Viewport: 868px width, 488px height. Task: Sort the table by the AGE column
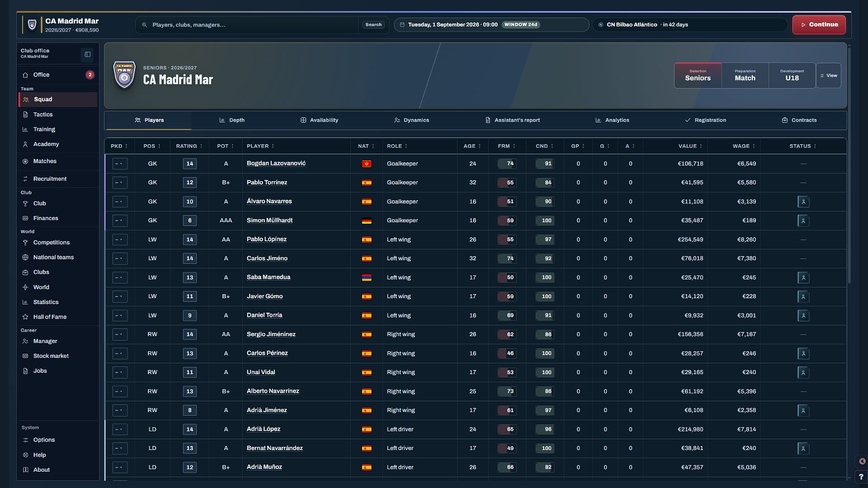tap(472, 146)
